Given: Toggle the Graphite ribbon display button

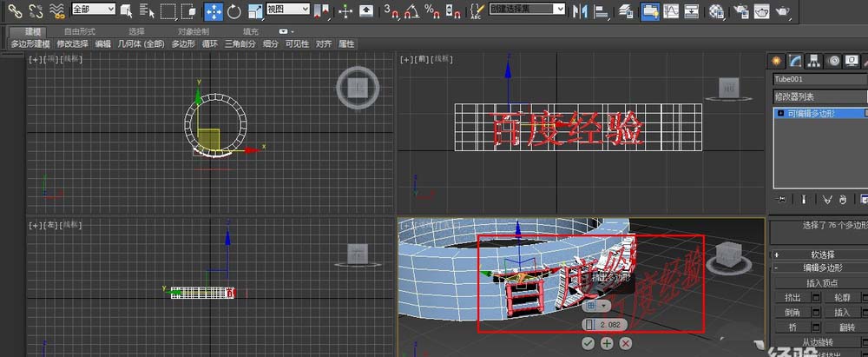Looking at the screenshot, I should pyautogui.click(x=650, y=10).
